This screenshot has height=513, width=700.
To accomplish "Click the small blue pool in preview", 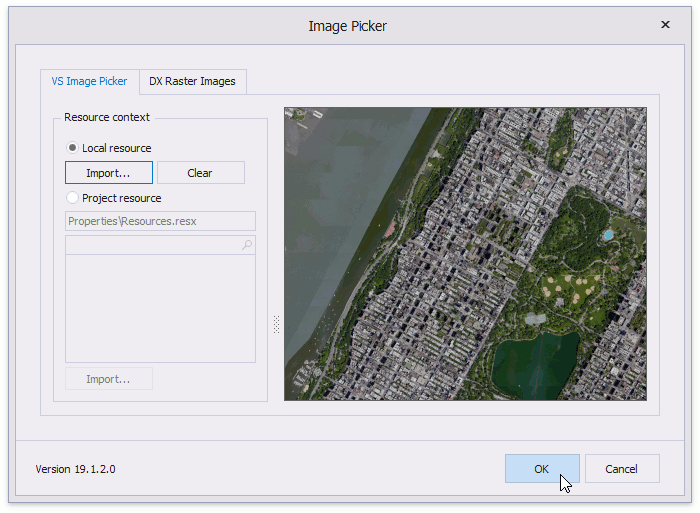I will pos(608,235).
